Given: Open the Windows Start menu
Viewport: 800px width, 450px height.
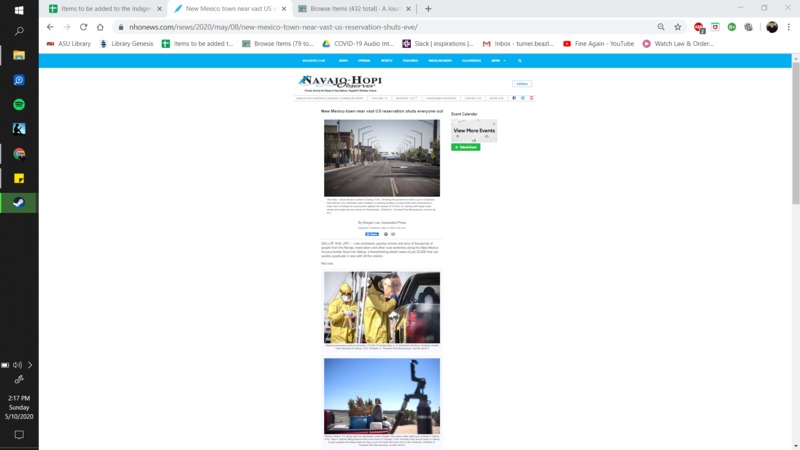Looking at the screenshot, I should pos(18,10).
